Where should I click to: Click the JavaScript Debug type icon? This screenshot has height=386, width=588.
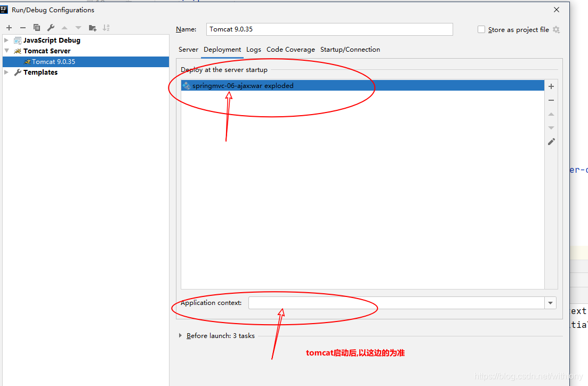point(18,41)
